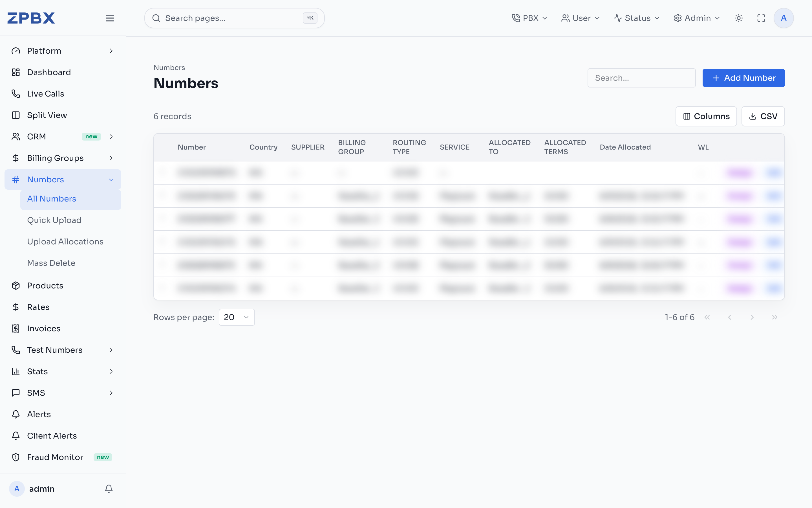Click the WL column header
This screenshot has width=812, height=508.
pyautogui.click(x=703, y=147)
